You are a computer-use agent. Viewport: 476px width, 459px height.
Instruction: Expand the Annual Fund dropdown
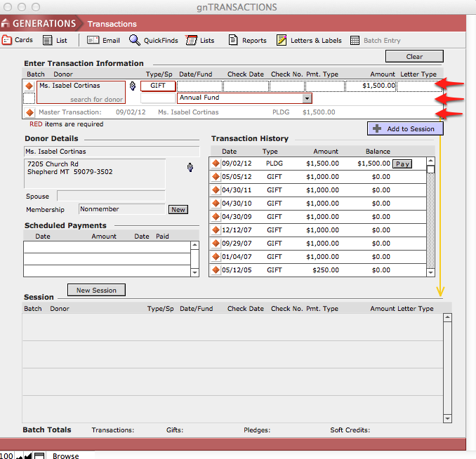point(307,98)
